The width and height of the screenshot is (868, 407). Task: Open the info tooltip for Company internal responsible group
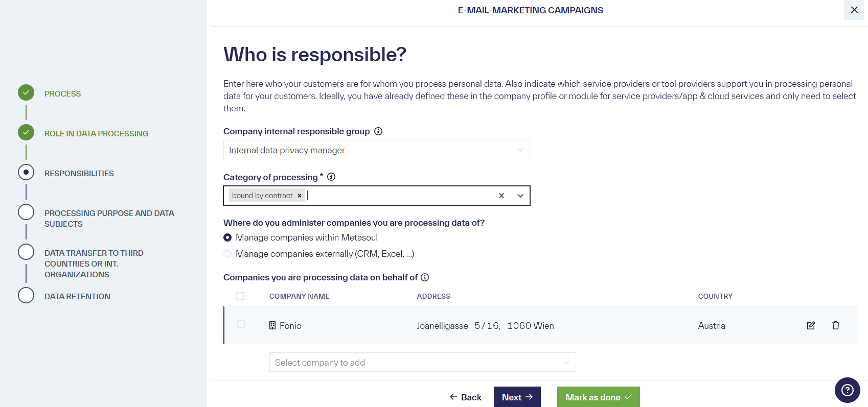click(x=378, y=131)
